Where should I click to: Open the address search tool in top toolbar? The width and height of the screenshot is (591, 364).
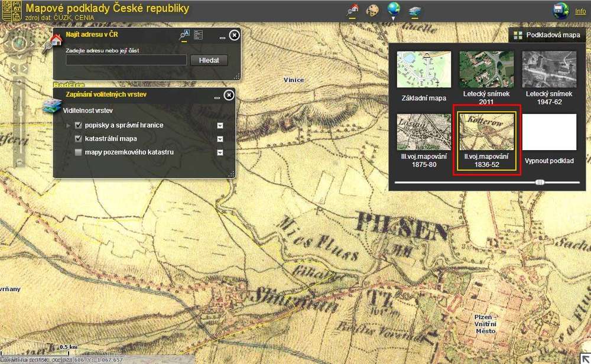[x=353, y=10]
